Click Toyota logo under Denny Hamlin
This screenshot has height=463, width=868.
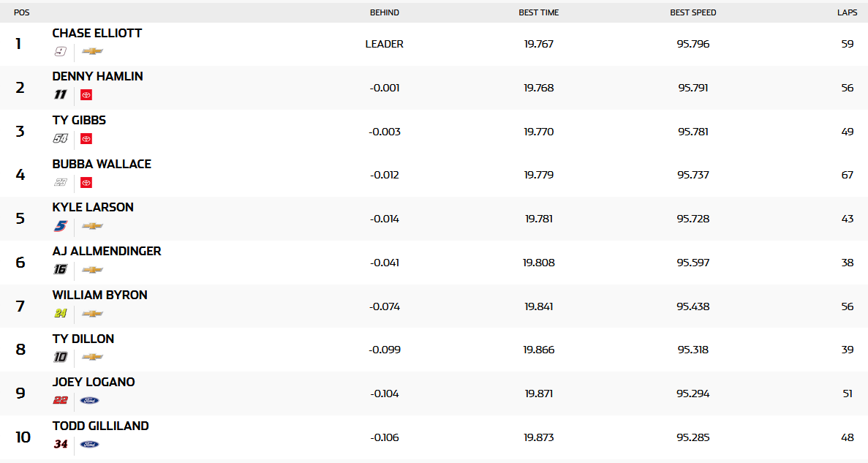tap(86, 94)
